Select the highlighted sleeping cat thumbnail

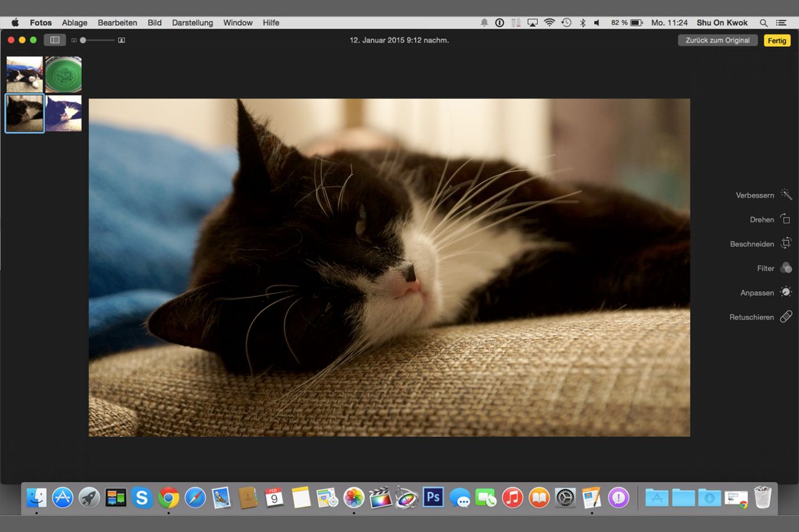25,113
